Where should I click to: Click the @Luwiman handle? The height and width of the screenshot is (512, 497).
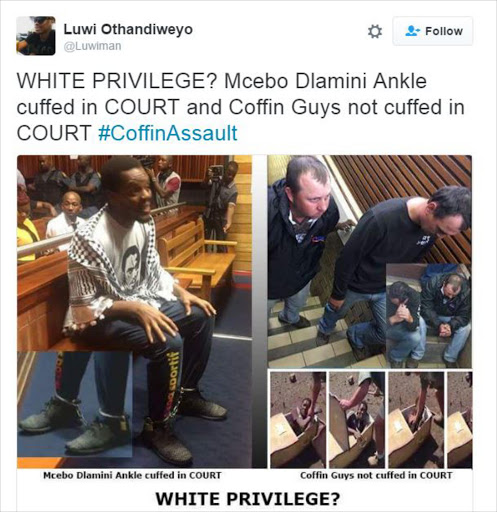tap(92, 46)
